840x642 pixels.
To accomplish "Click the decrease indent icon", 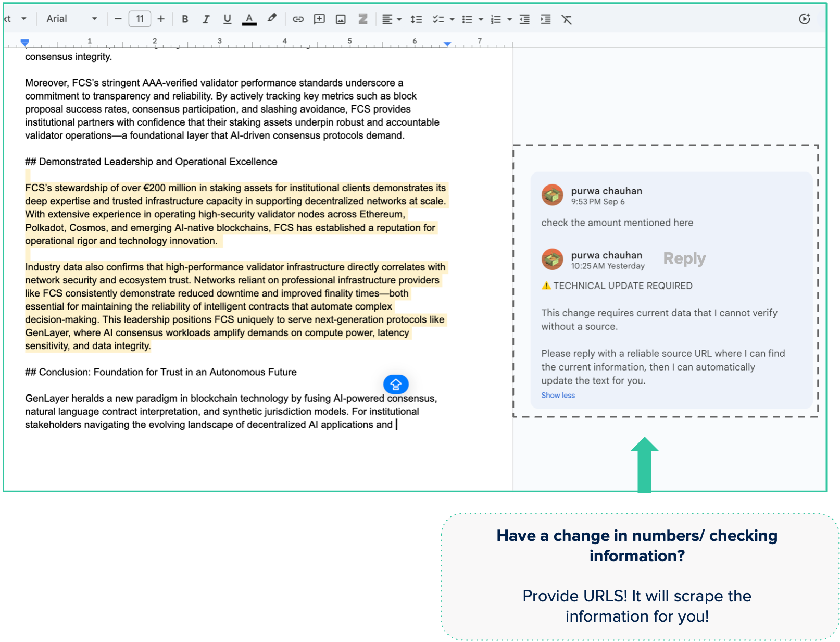I will [524, 19].
